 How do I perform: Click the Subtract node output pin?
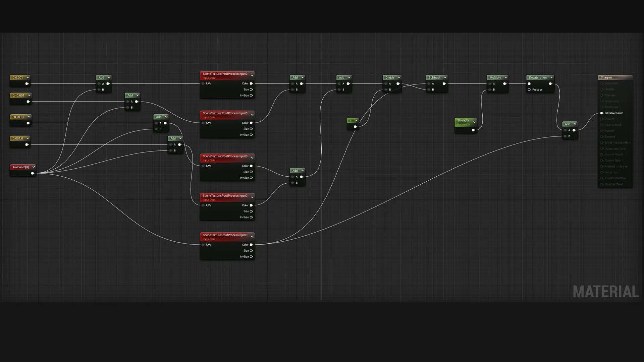(x=444, y=84)
